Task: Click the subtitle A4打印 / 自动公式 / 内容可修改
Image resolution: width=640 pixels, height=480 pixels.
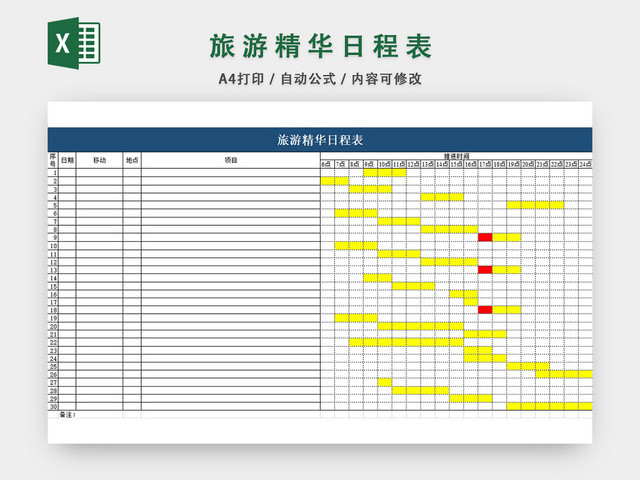Action: point(320,79)
